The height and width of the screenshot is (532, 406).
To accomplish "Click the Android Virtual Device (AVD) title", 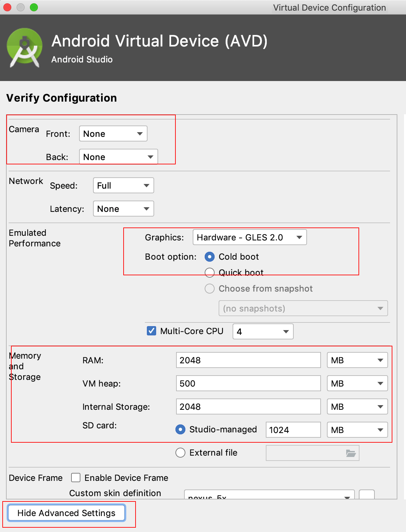I will (159, 42).
